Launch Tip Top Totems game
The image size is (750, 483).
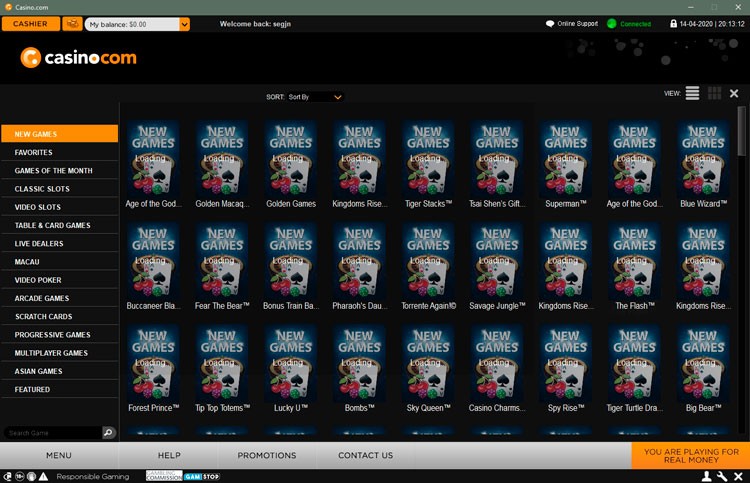pos(222,368)
